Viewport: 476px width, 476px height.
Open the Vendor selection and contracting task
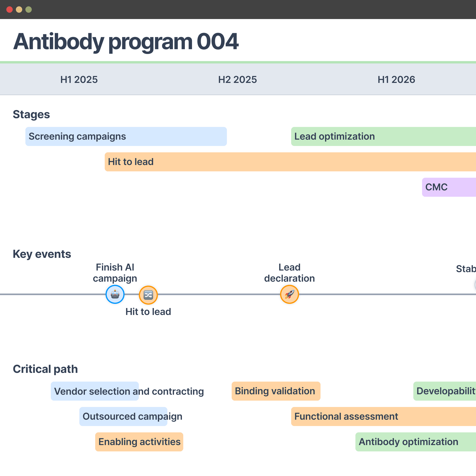(x=129, y=391)
